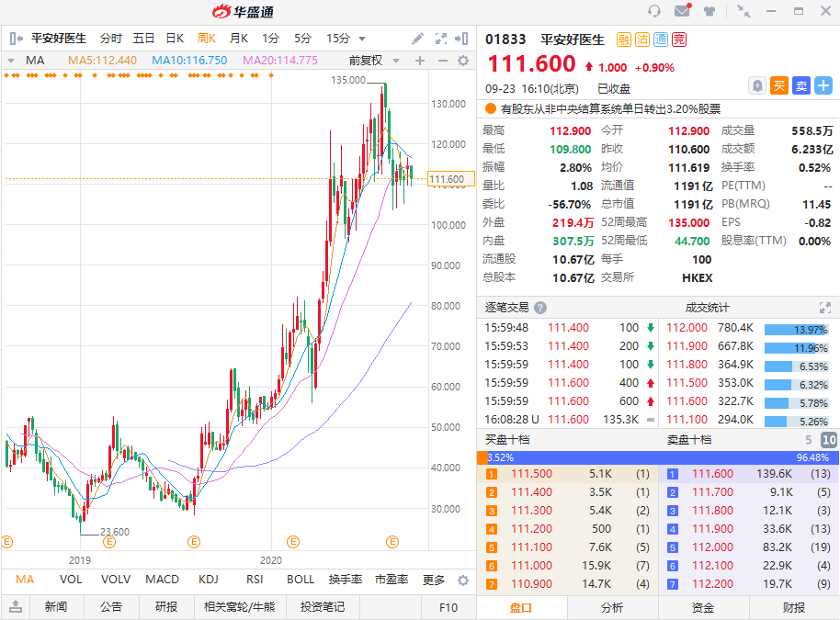840x620 pixels.
Task: Expand the MA indicator dropdown arrow
Action: tap(11, 61)
